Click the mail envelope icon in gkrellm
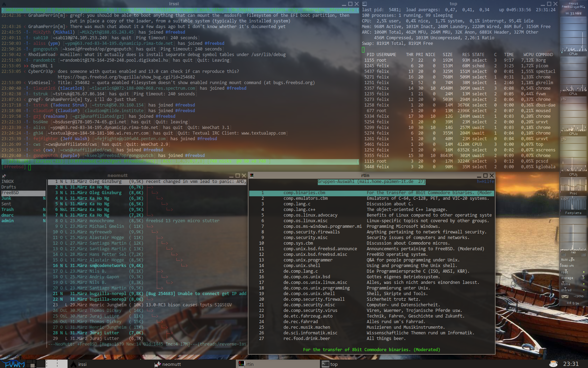This screenshot has width=588, height=368. (565, 297)
